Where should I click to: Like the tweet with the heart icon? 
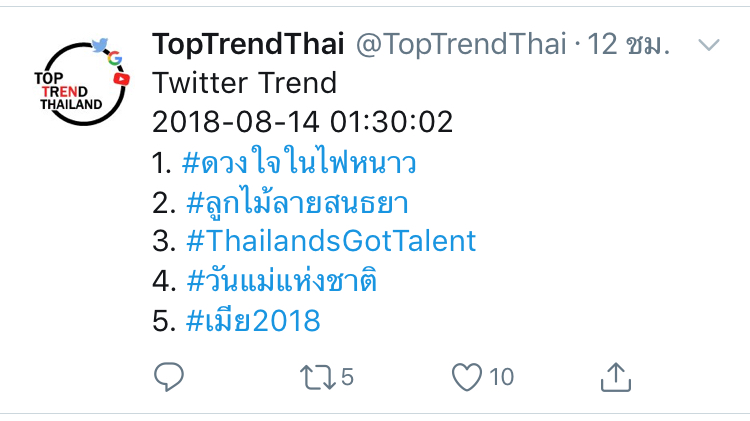[466, 376]
